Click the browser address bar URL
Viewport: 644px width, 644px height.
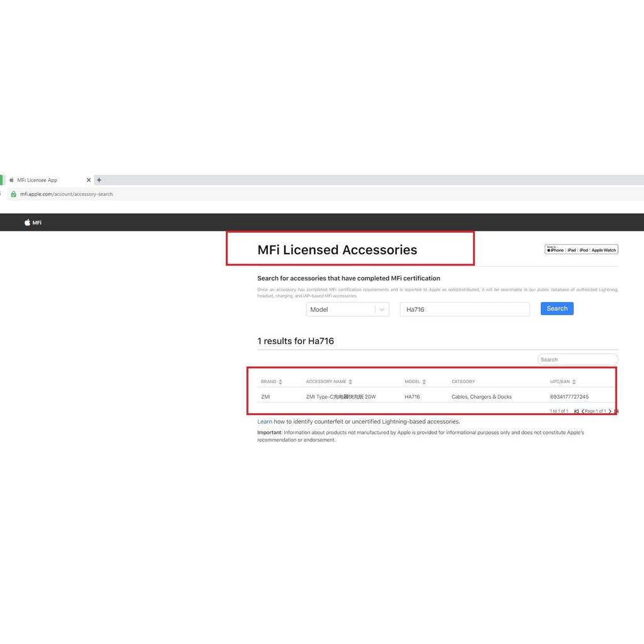[66, 194]
